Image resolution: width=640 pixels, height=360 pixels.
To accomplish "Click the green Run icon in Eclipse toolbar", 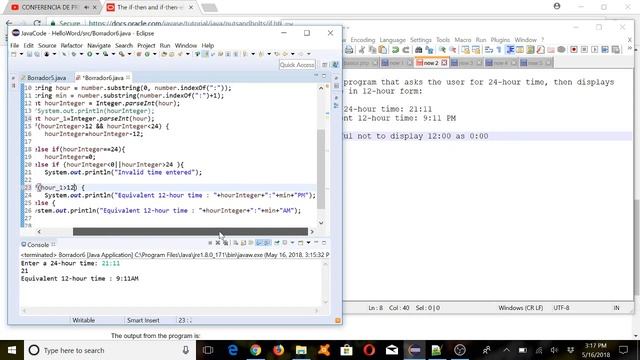I will point(89,54).
